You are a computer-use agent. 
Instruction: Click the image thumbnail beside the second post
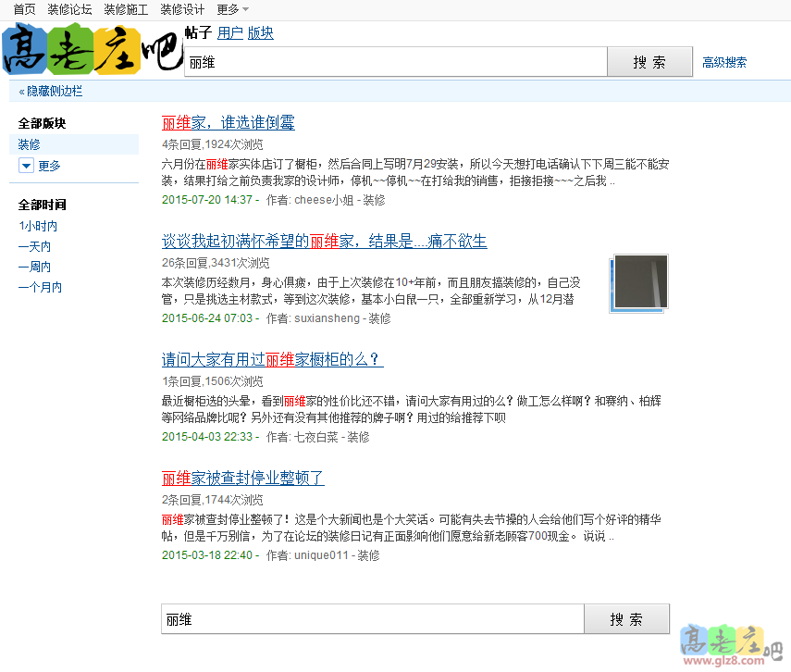638,284
